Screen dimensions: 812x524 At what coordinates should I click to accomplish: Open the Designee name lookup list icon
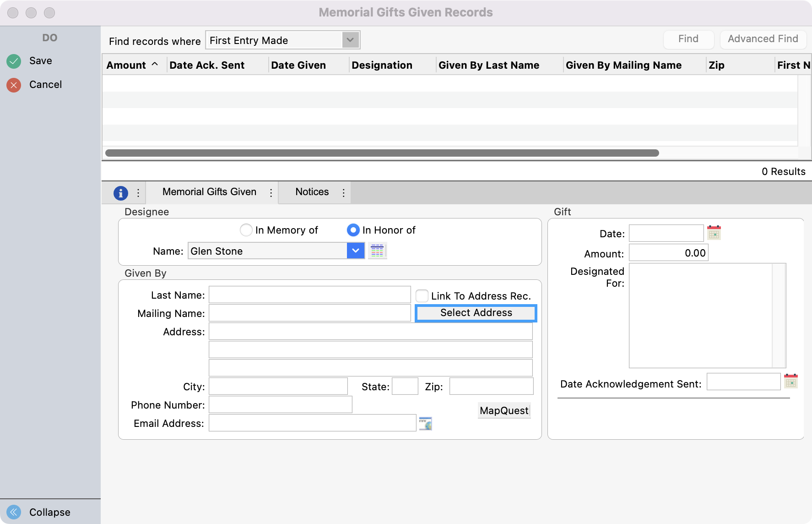(x=377, y=251)
